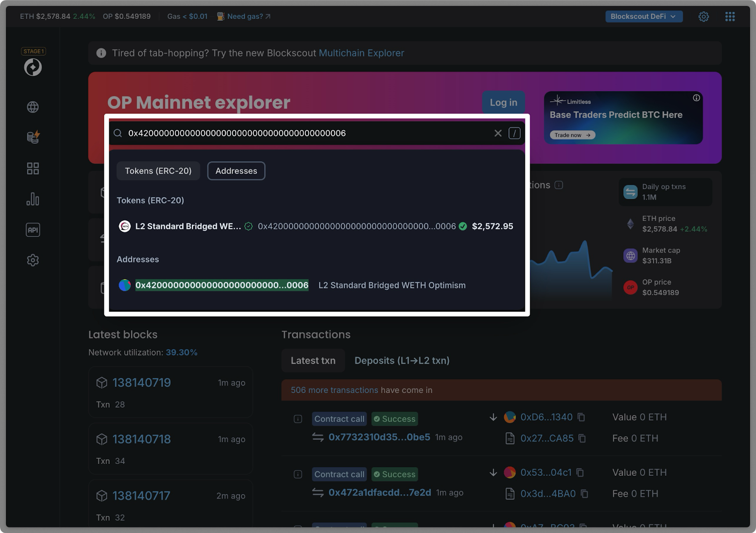Switch to Deposits (L1→L2 txn) tab

click(x=402, y=360)
